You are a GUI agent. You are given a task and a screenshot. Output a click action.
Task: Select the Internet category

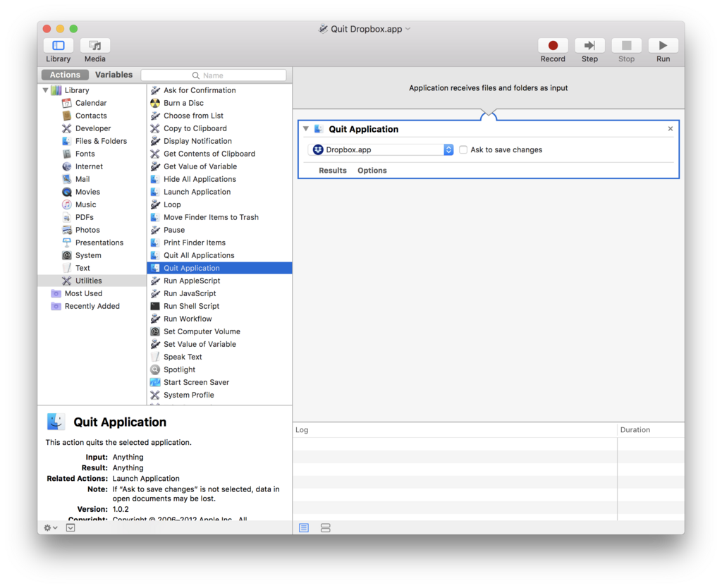[x=89, y=166]
